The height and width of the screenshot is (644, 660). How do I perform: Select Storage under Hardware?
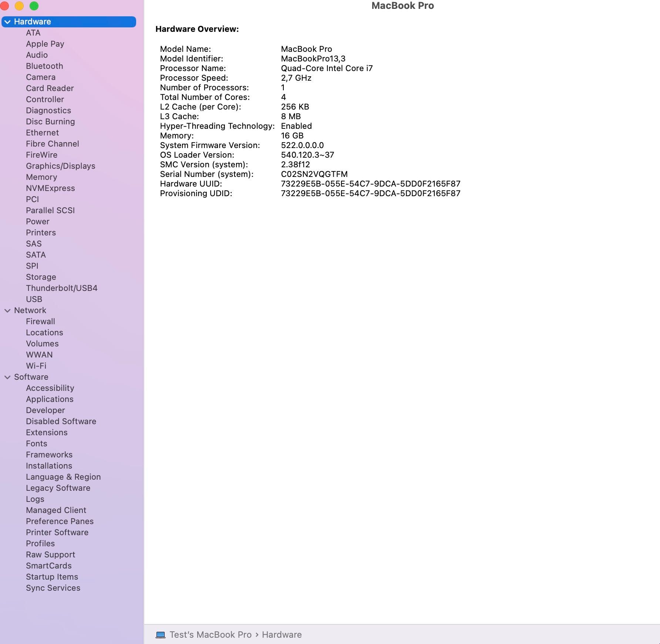pyautogui.click(x=41, y=277)
